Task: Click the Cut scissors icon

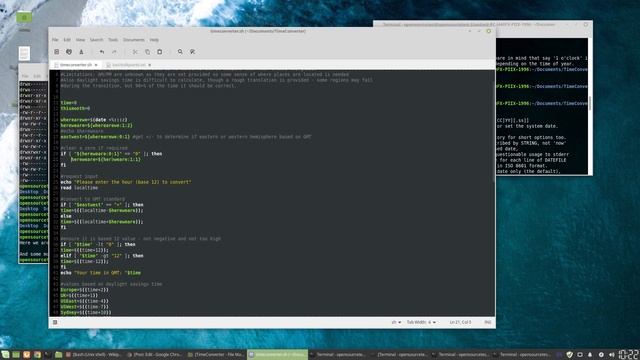Action: tap(135, 52)
